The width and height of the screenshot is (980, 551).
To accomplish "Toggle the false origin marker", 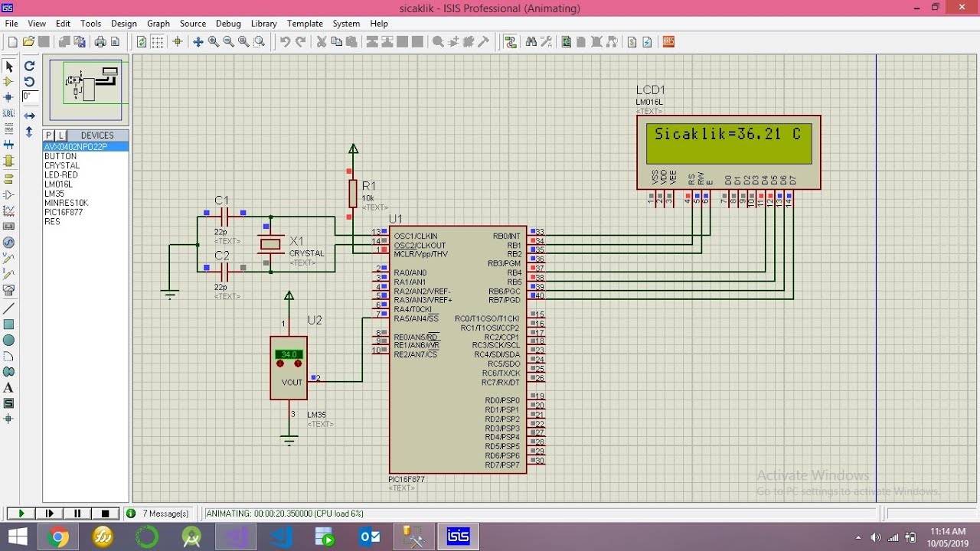I will [178, 42].
